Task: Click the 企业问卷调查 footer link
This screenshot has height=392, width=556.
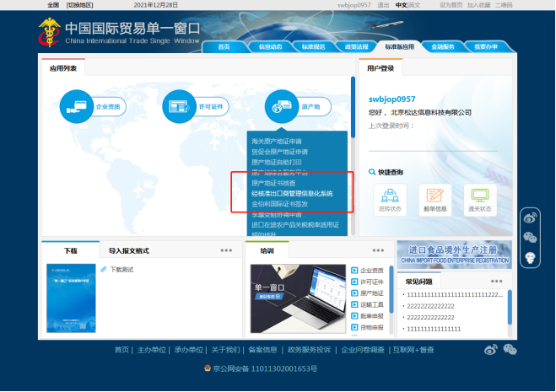Action: (363, 350)
